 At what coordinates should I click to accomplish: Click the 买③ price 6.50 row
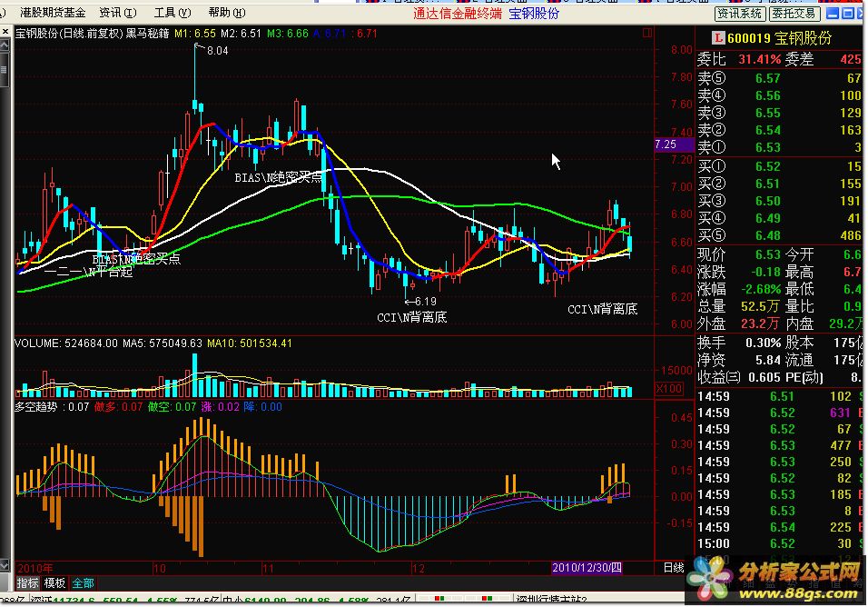(779, 201)
